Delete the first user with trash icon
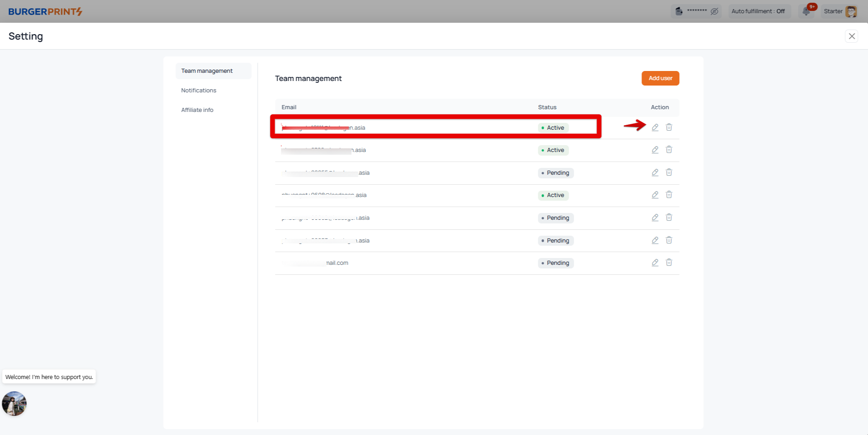The image size is (868, 435). pos(669,127)
